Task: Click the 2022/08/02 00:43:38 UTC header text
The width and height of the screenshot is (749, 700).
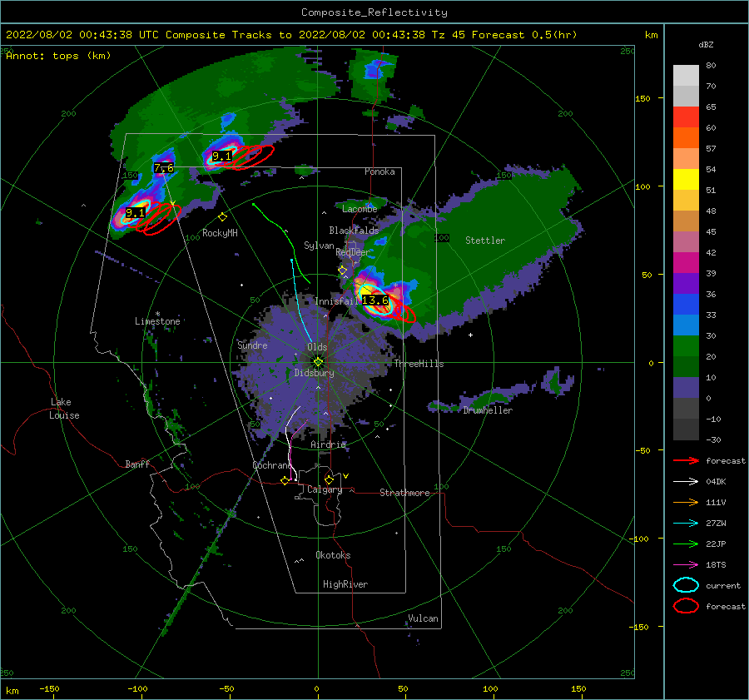Action: [x=82, y=35]
